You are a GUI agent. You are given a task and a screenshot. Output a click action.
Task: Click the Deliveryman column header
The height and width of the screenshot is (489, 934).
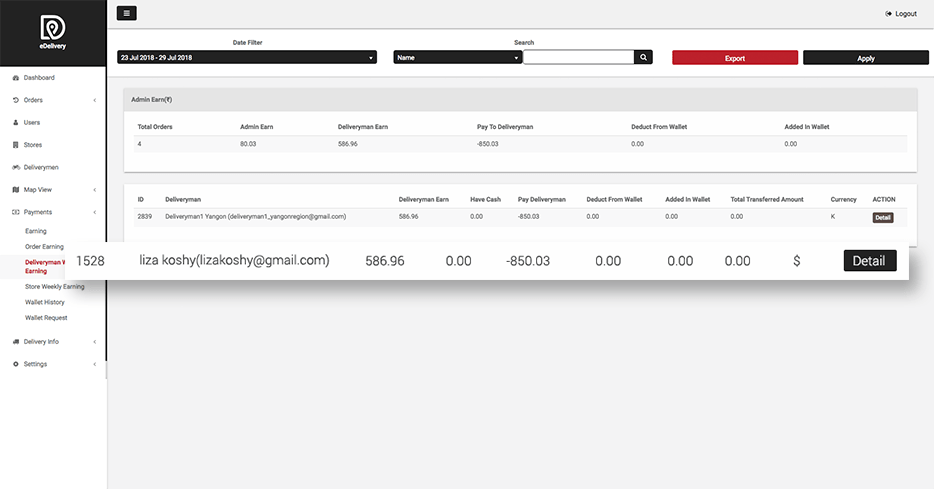coord(183,200)
